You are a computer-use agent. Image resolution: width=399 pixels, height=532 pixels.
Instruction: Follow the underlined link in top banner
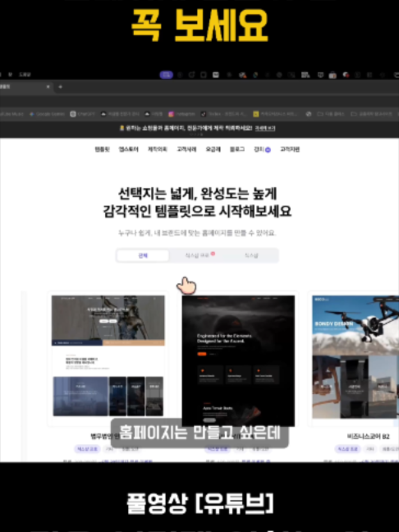coord(265,128)
